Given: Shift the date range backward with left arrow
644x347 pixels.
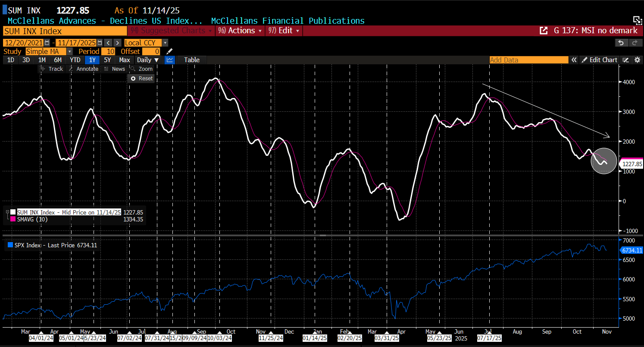Looking at the screenshot, I should [108, 43].
